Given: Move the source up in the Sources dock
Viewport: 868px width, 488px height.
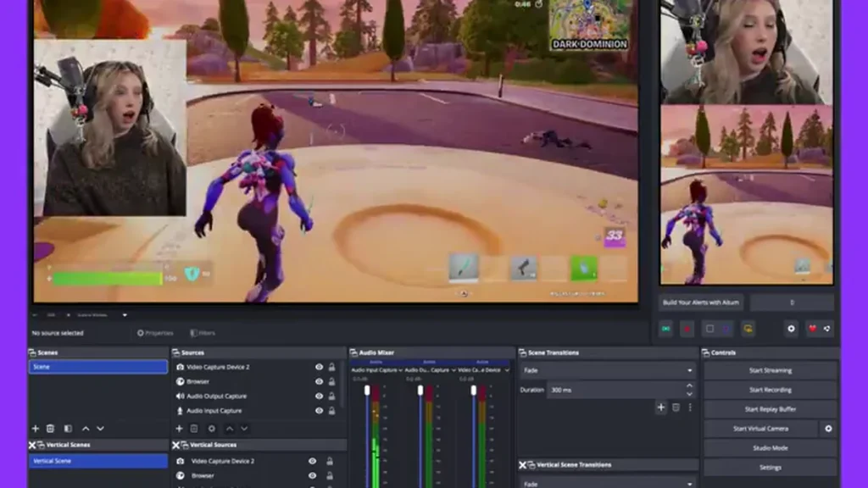Looking at the screenshot, I should point(229,429).
